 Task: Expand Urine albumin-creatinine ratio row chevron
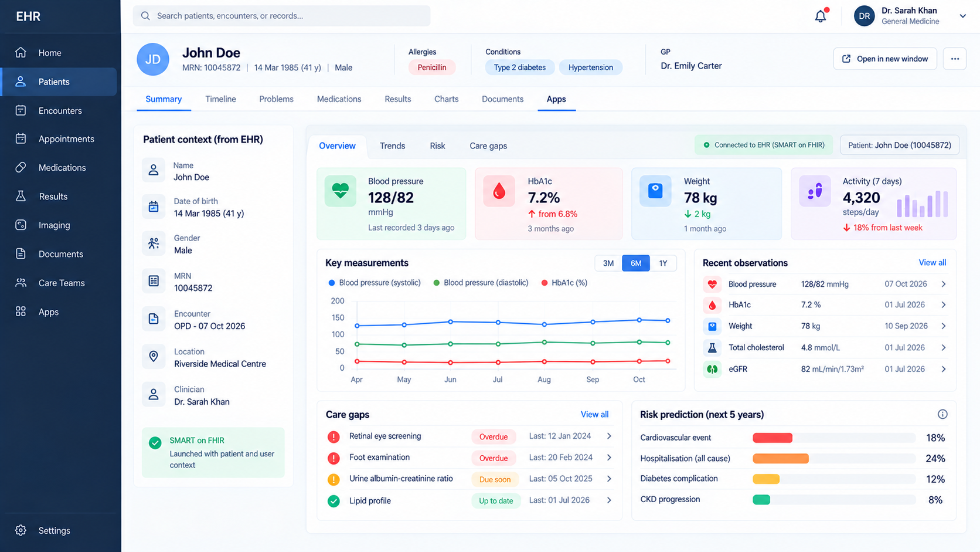pyautogui.click(x=609, y=479)
